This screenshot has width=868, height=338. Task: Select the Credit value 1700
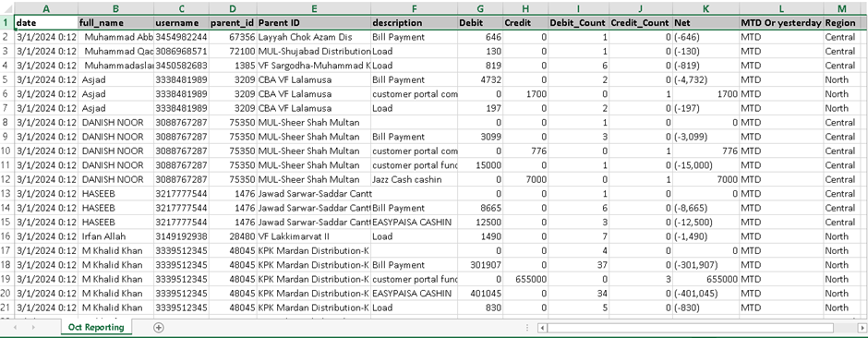pos(525,94)
